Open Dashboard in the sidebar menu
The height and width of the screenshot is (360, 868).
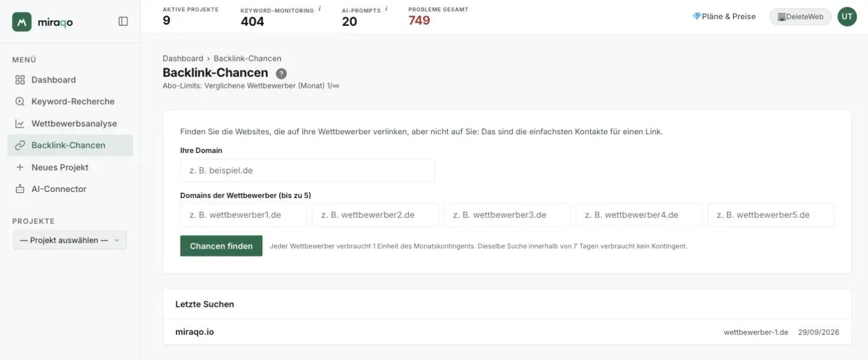pyautogui.click(x=71, y=79)
